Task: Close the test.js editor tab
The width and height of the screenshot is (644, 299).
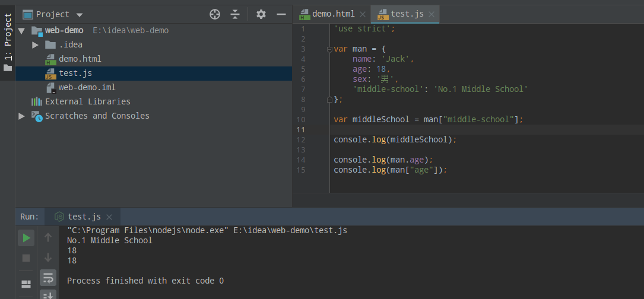Action: [x=432, y=14]
